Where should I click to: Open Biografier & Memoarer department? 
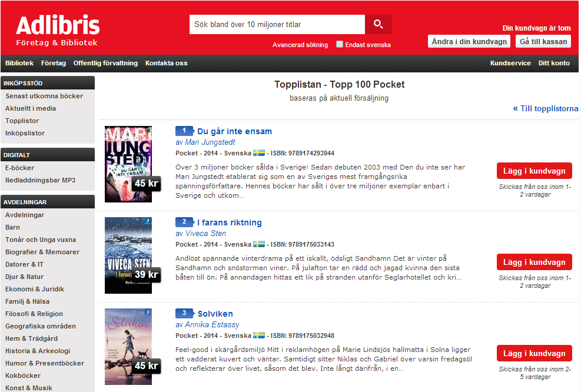pyautogui.click(x=42, y=251)
